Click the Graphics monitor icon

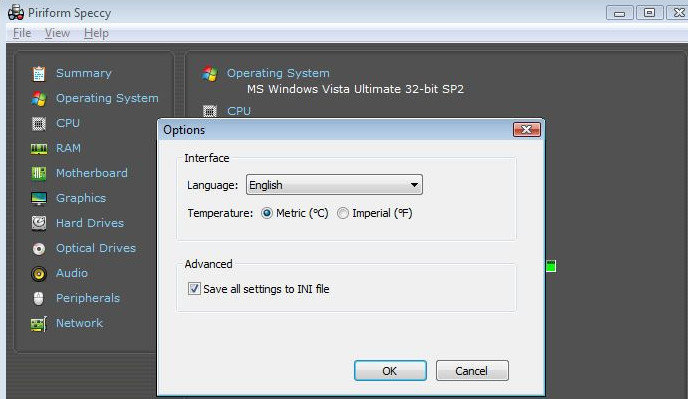coord(39,198)
